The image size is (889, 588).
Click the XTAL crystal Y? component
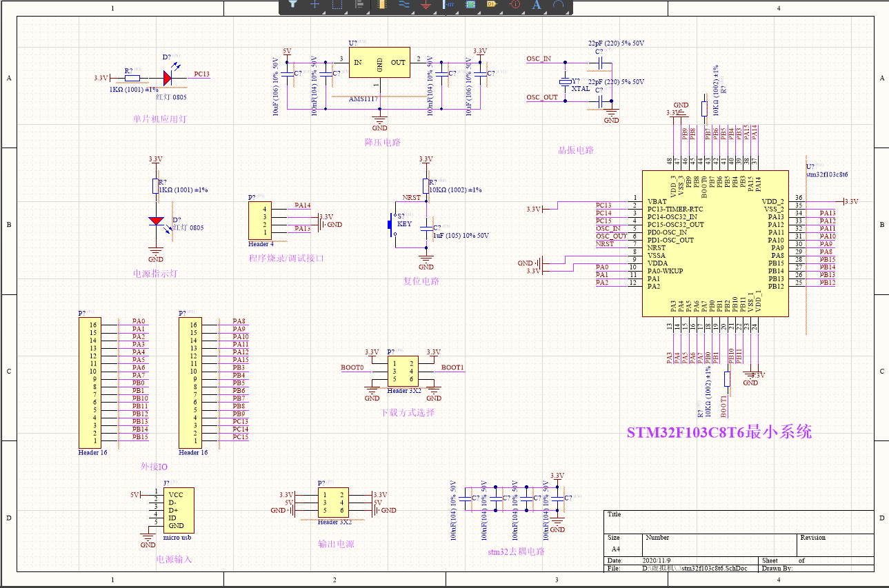566,81
